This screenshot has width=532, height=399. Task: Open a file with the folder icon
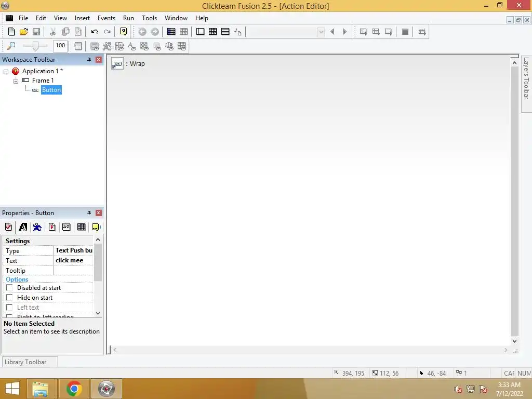[x=24, y=32]
